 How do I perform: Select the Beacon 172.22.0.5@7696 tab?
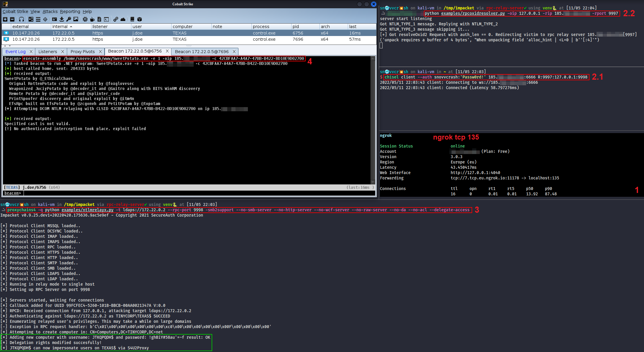[202, 51]
